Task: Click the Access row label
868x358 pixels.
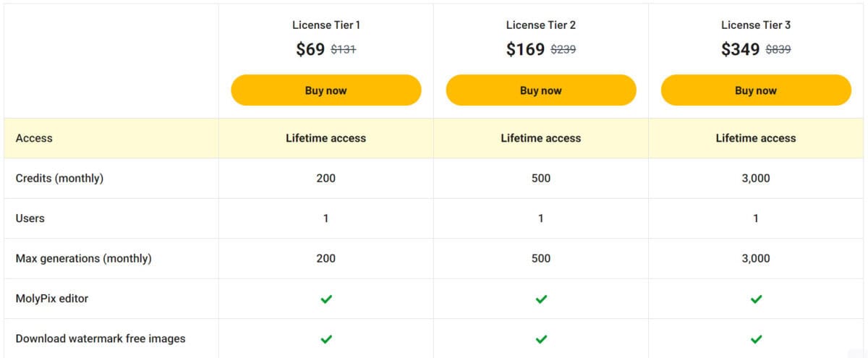Action: [x=34, y=138]
